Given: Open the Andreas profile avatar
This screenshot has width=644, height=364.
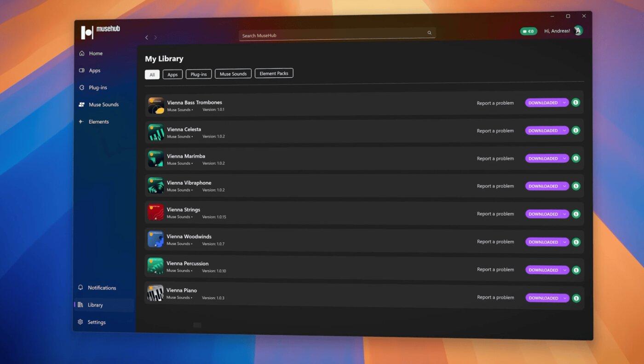Looking at the screenshot, I should coord(578,30).
